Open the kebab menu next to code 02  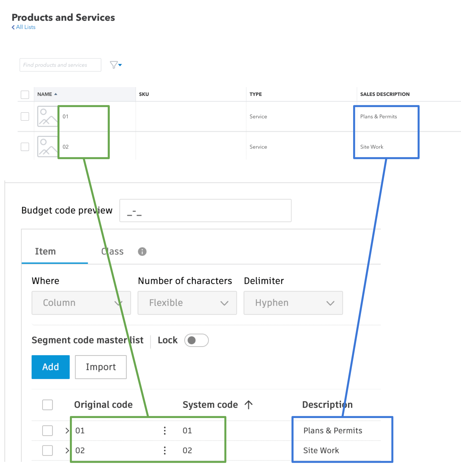165,450
